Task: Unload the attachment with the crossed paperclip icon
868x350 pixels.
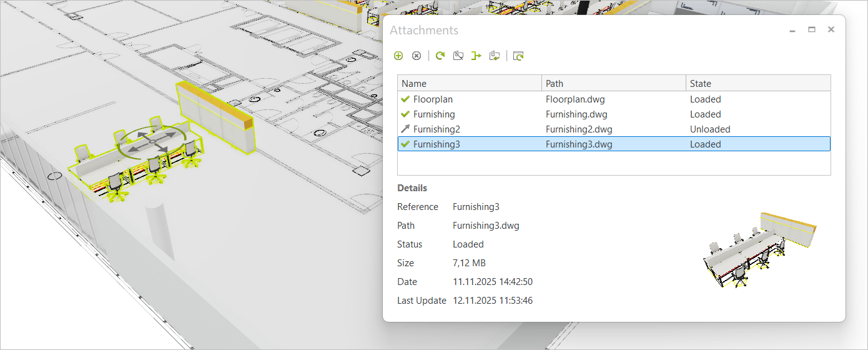Action: pyautogui.click(x=458, y=56)
